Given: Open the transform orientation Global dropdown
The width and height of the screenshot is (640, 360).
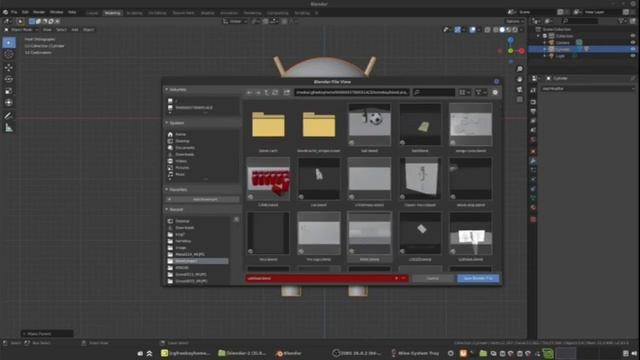Looking at the screenshot, I should 235,21.
